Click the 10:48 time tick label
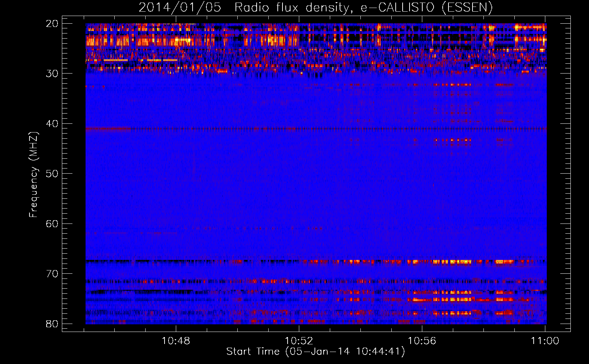589x364 pixels. pos(176,341)
